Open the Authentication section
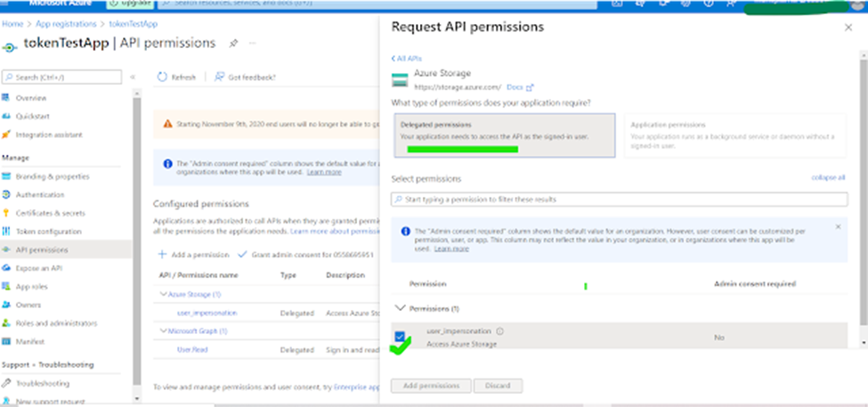The width and height of the screenshot is (868, 407). click(40, 195)
